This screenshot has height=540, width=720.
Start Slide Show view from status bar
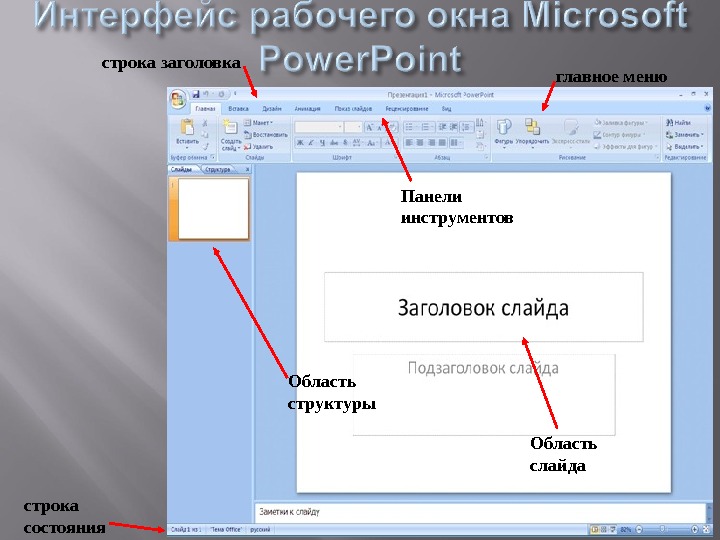(x=613, y=529)
